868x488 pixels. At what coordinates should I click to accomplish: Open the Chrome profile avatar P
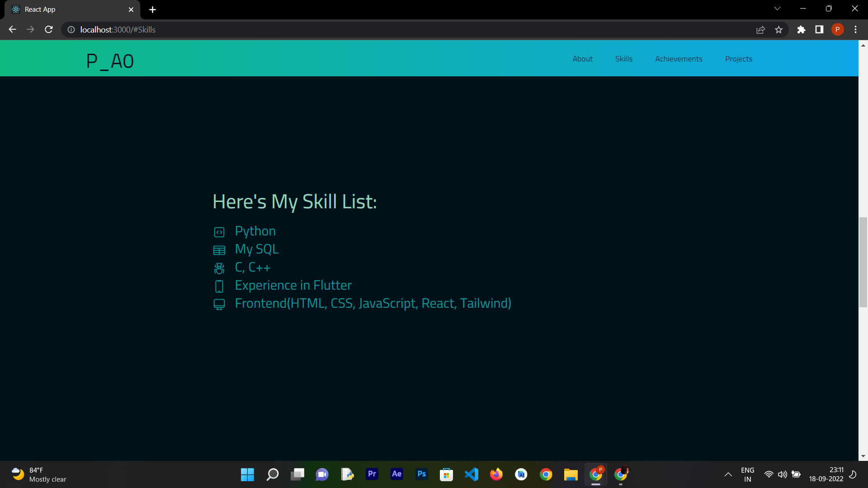(x=837, y=29)
